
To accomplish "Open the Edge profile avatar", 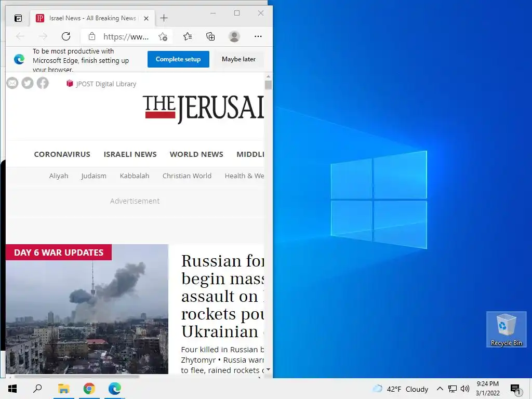I will pyautogui.click(x=234, y=36).
